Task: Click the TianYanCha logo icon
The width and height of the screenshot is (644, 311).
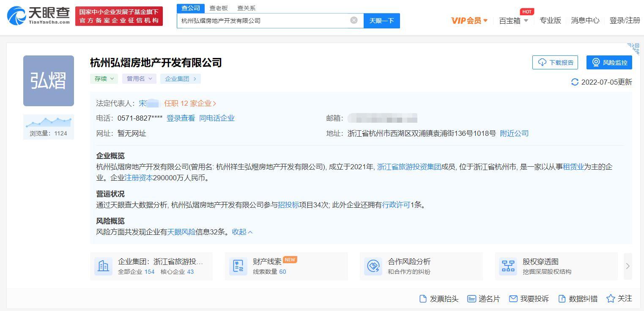Action: coord(16,16)
